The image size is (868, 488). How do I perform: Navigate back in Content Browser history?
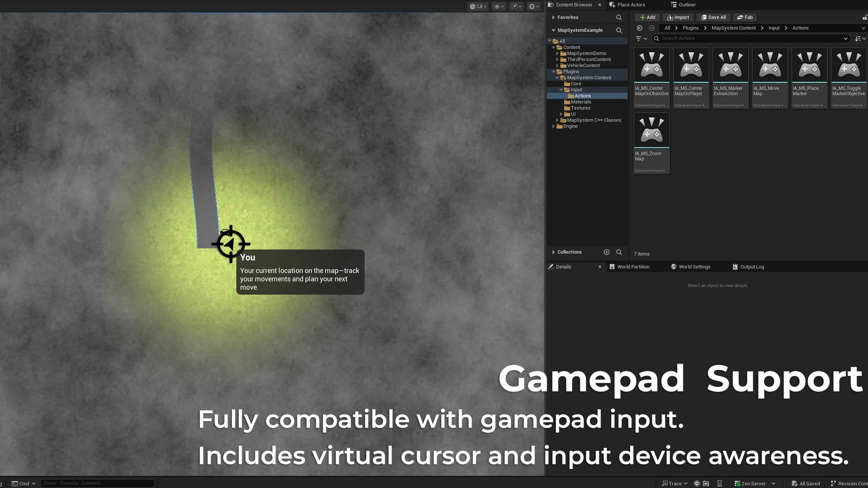click(640, 28)
